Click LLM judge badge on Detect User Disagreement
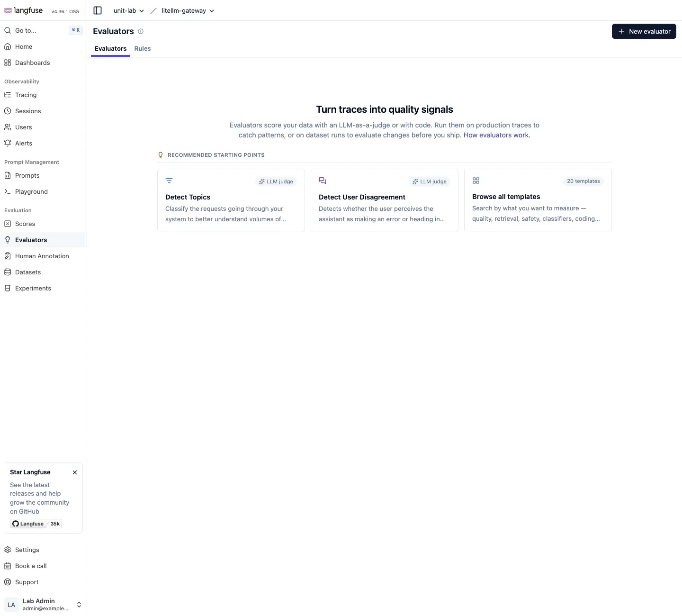The image size is (682, 616). (430, 181)
